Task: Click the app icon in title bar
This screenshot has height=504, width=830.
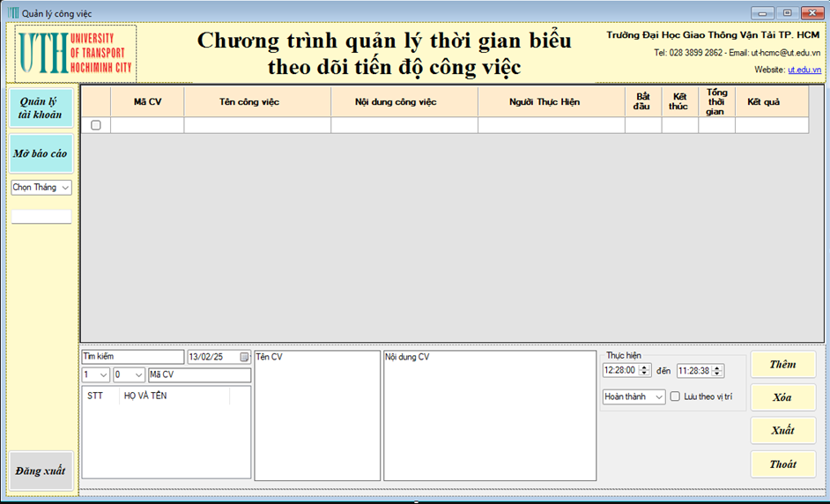Action: tap(12, 13)
